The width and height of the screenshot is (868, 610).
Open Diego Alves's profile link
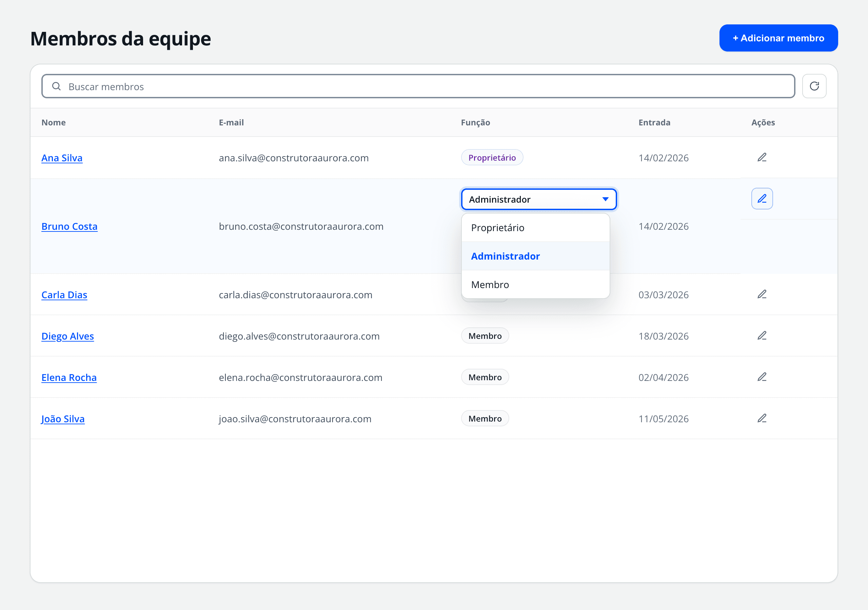[68, 336]
